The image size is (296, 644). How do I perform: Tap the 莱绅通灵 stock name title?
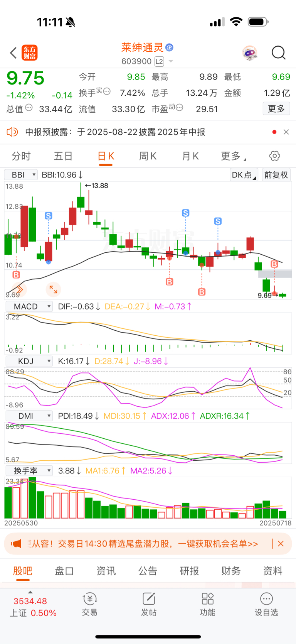142,47
